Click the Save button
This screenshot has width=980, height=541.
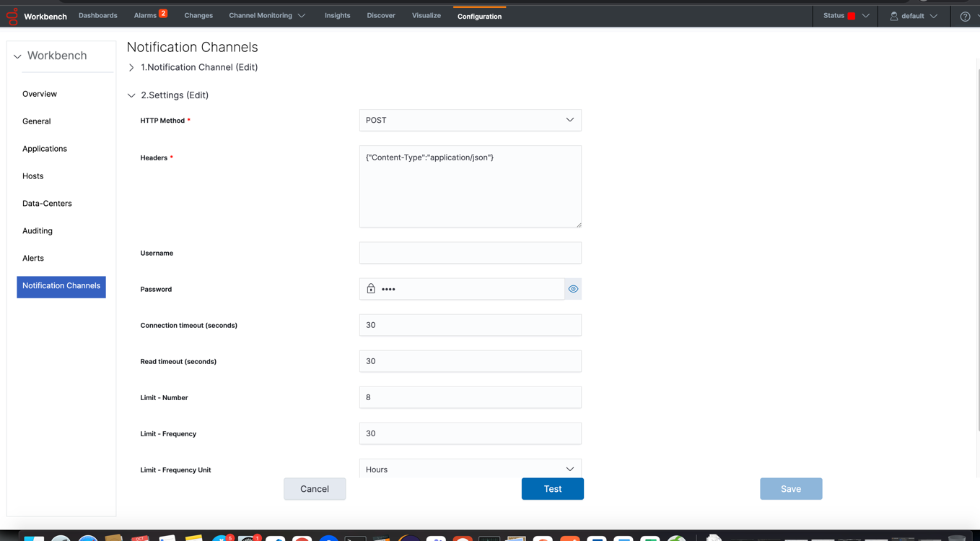[x=790, y=489]
